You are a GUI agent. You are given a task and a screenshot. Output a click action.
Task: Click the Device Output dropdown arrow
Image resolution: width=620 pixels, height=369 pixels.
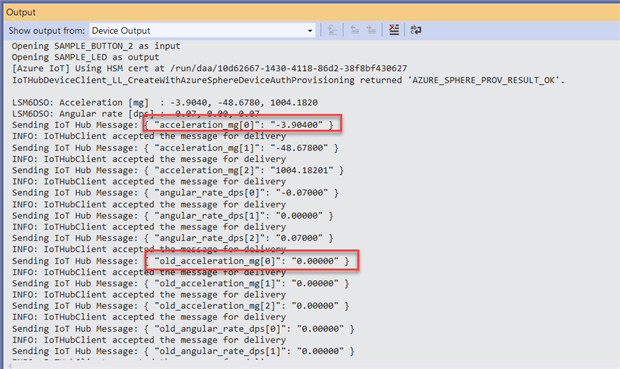[310, 31]
